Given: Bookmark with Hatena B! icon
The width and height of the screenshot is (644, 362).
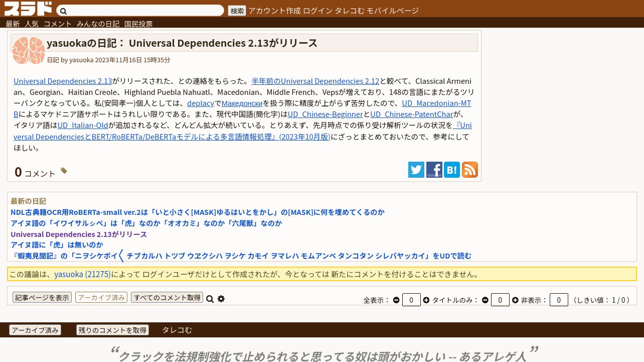Looking at the screenshot, I should click(x=452, y=170).
